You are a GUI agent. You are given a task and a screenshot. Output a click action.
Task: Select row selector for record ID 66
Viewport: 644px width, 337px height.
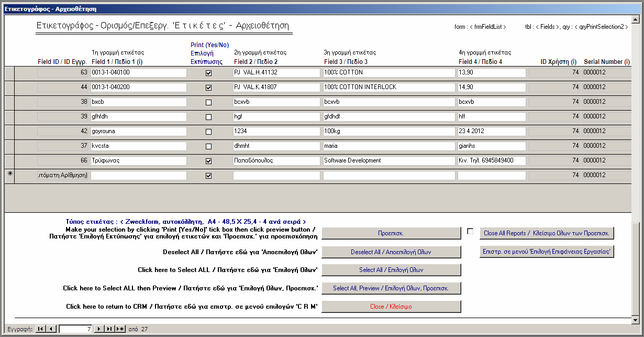9,161
